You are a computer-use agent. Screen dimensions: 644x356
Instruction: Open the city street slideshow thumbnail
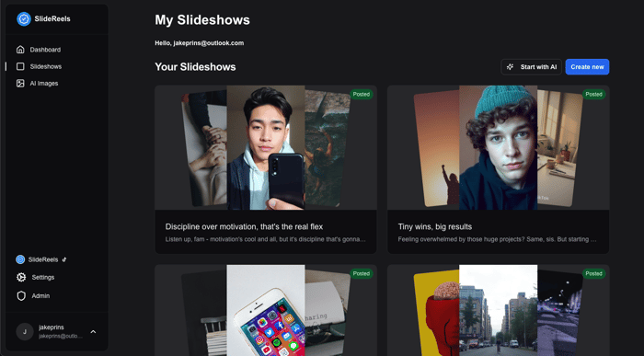click(x=499, y=310)
